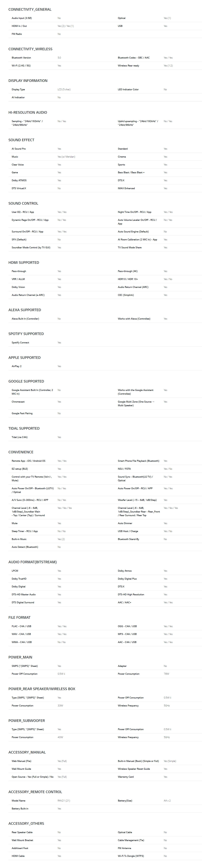Select the HI-RESOLUTION AUDIO section heading

point(28,112)
